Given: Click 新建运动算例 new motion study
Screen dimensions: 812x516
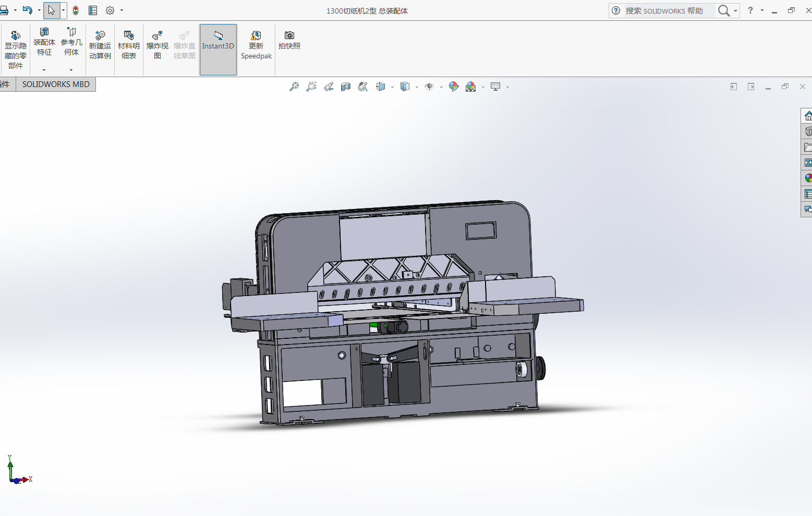Looking at the screenshot, I should pyautogui.click(x=100, y=45).
